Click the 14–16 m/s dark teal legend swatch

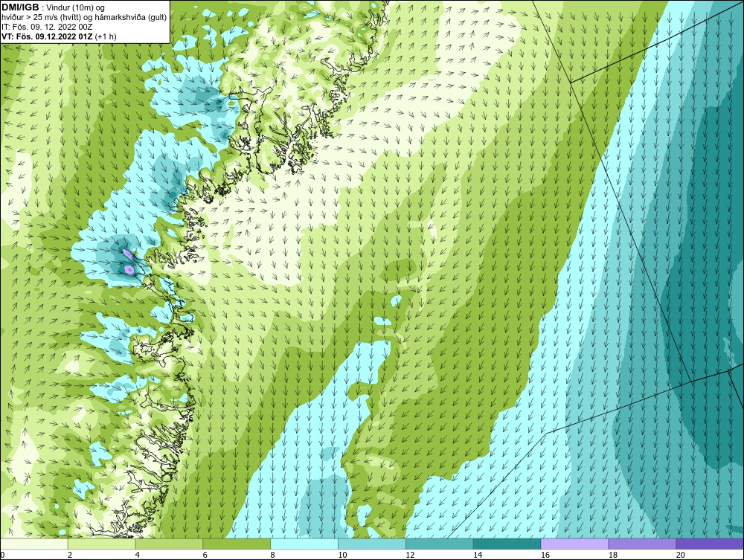507,544
